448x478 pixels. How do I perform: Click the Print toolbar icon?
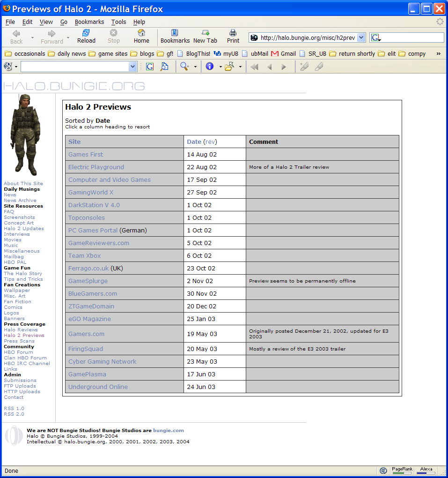point(233,36)
